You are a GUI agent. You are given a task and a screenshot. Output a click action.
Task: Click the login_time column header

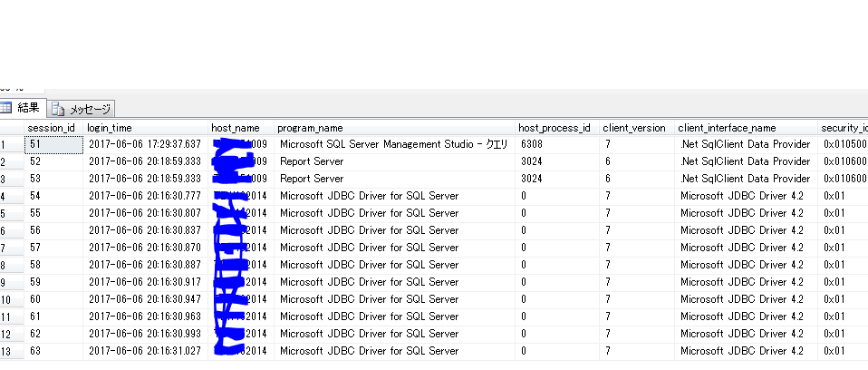coord(145,128)
